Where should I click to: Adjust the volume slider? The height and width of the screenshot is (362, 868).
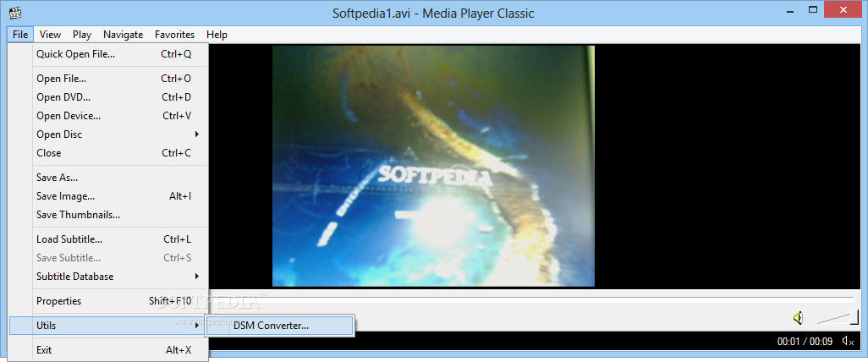(838, 318)
